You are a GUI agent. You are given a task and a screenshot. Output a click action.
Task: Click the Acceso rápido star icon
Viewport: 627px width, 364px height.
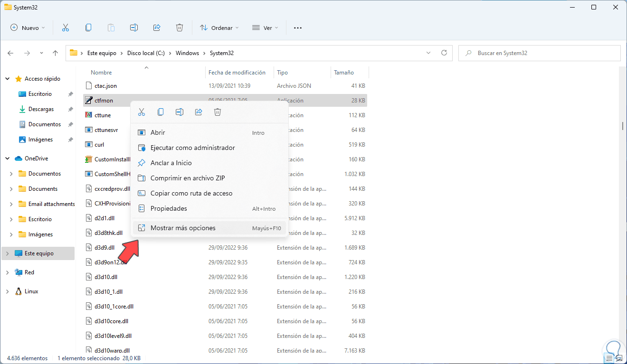point(19,79)
